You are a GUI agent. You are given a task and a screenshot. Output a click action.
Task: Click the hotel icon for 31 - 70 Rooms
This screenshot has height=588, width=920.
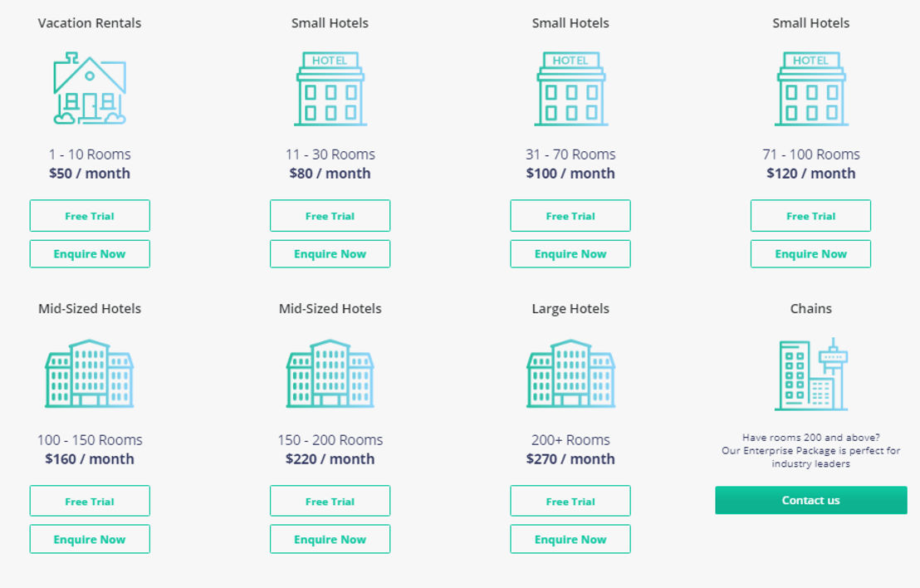tap(571, 89)
